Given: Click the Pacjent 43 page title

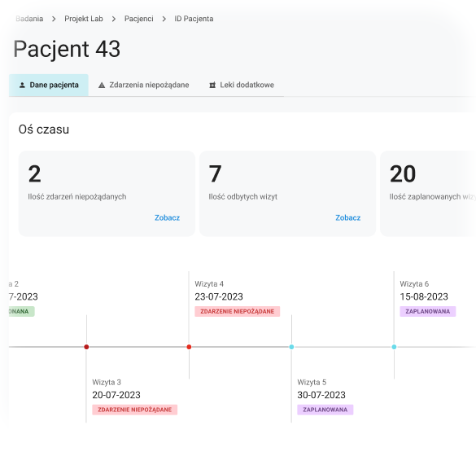Looking at the screenshot, I should [x=67, y=49].
